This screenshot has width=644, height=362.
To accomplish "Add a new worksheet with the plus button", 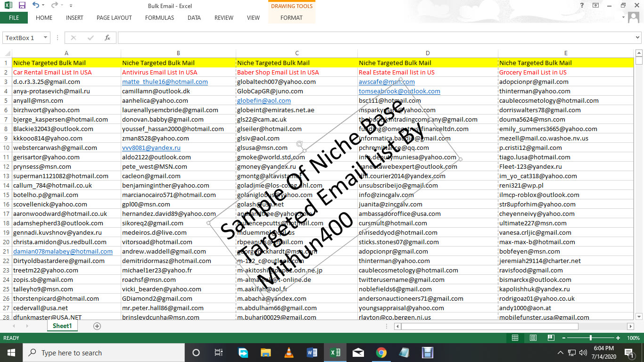I will click(97, 326).
